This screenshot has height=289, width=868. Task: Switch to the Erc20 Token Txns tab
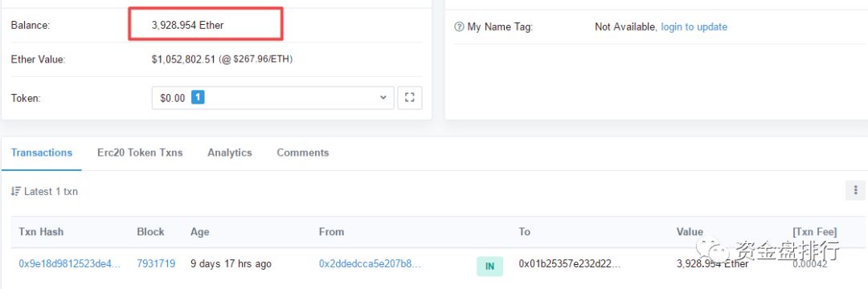tap(140, 153)
